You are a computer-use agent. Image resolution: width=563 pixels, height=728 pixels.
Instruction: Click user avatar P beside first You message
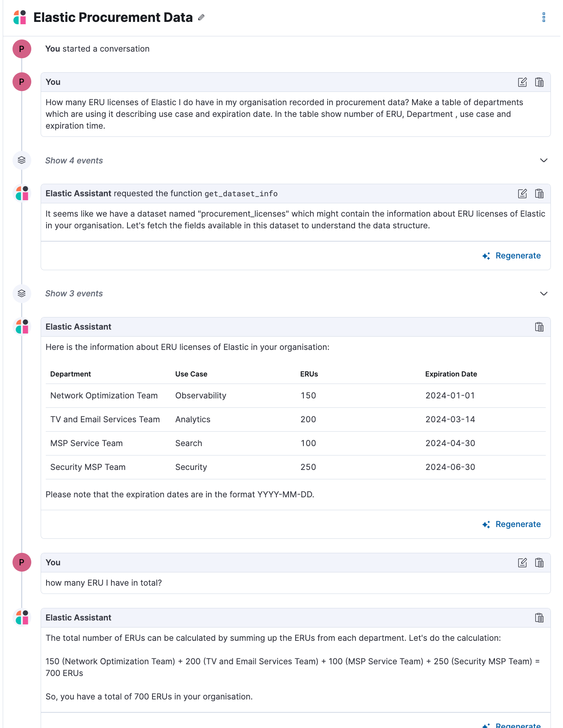pos(22,82)
